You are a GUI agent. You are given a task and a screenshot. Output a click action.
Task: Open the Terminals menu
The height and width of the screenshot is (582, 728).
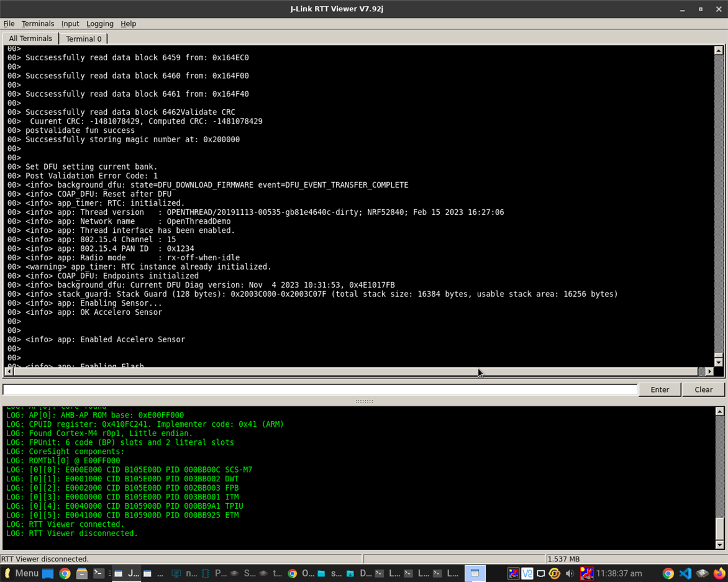point(38,24)
